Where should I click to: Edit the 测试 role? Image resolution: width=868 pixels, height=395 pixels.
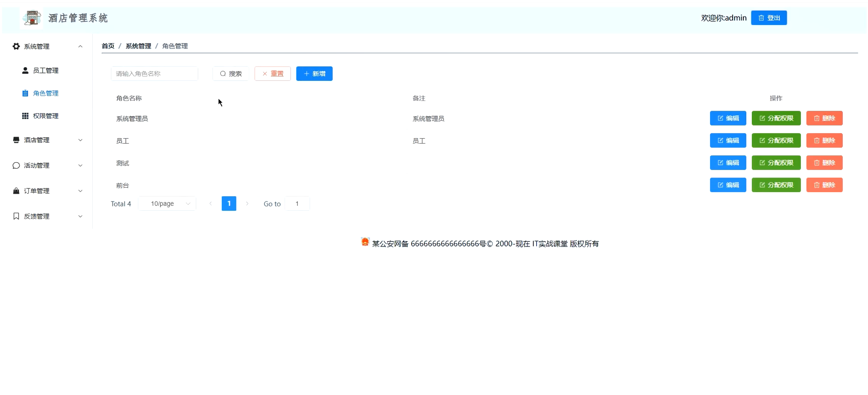click(x=728, y=163)
